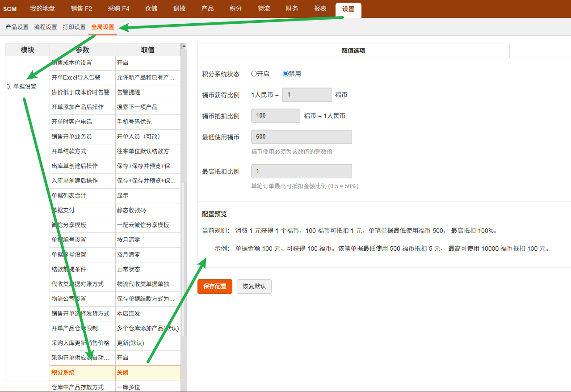Open the 设置 top menu tab
Image resolution: width=571 pixels, height=392 pixels.
(348, 9)
